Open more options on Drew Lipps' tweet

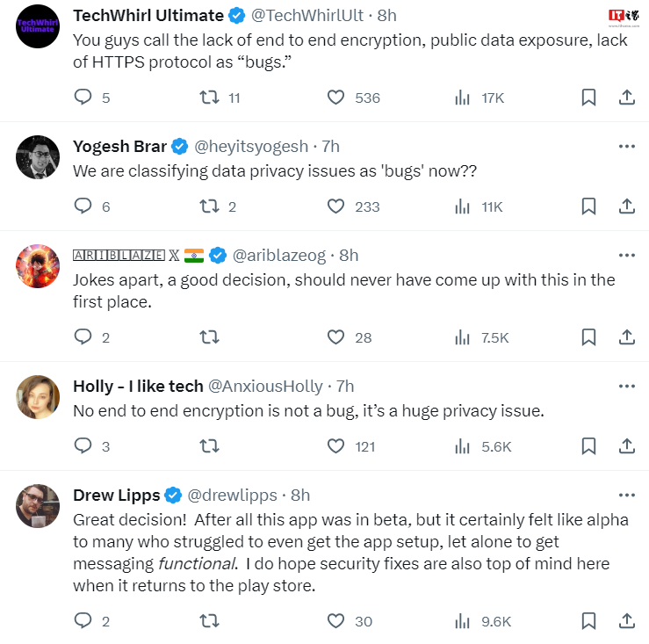click(x=626, y=495)
